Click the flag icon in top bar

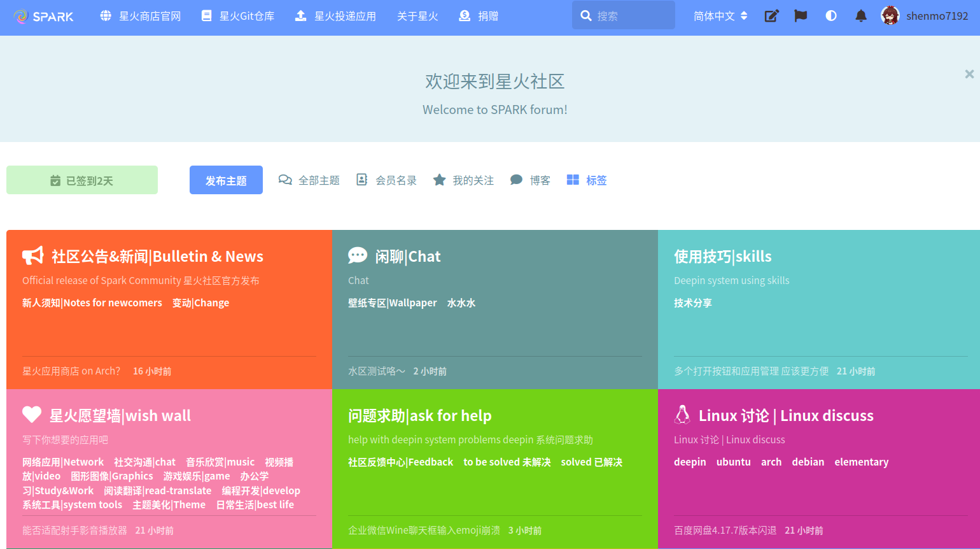pyautogui.click(x=801, y=17)
